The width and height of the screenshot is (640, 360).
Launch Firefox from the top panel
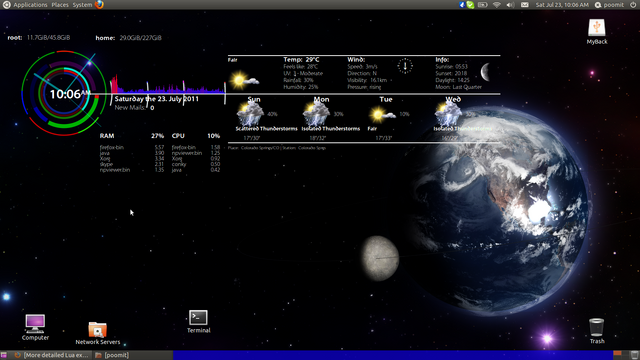pyautogui.click(x=99, y=5)
